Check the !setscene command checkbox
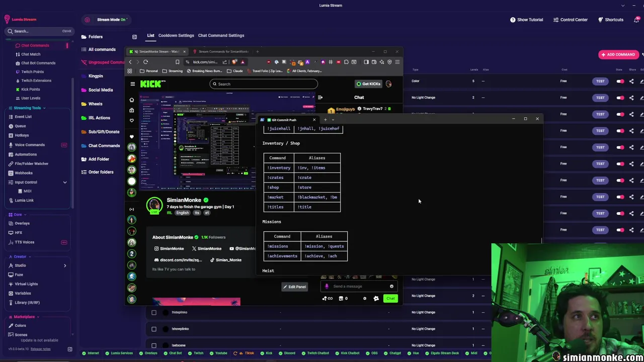Image resolution: width=644 pixels, height=362 pixels. point(154,345)
